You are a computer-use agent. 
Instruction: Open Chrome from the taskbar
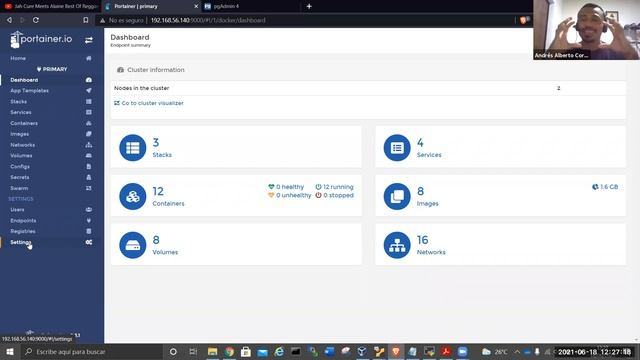pyautogui.click(x=229, y=352)
